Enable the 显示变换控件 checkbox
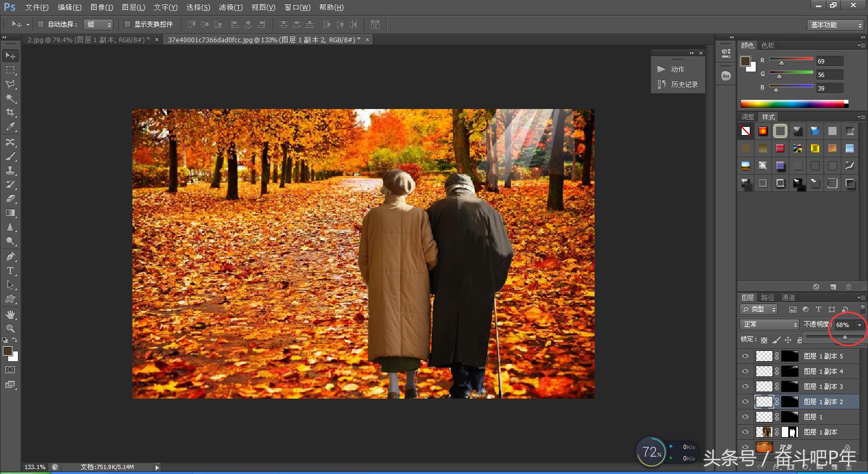Screen dimensions: 868x474 [x=127, y=24]
